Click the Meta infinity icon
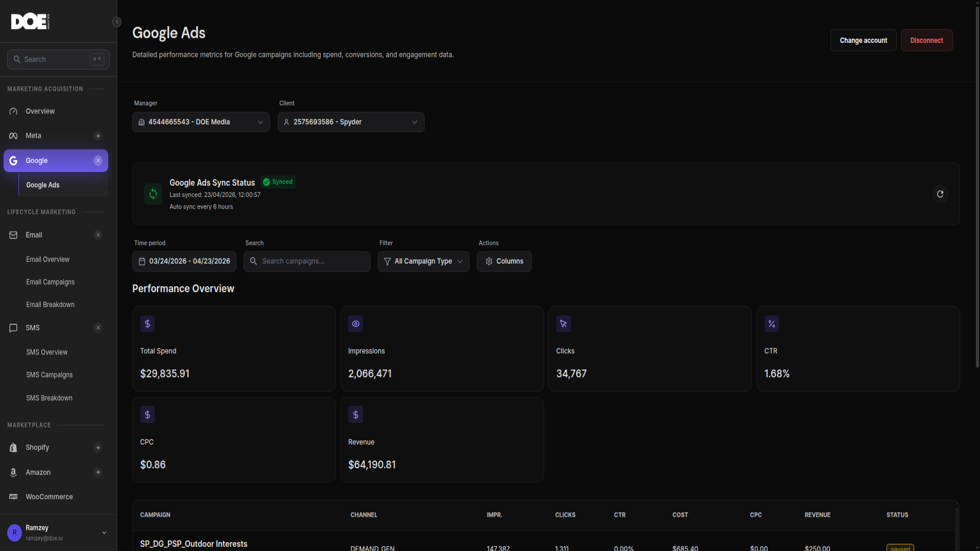This screenshot has height=551, width=980. 13,136
